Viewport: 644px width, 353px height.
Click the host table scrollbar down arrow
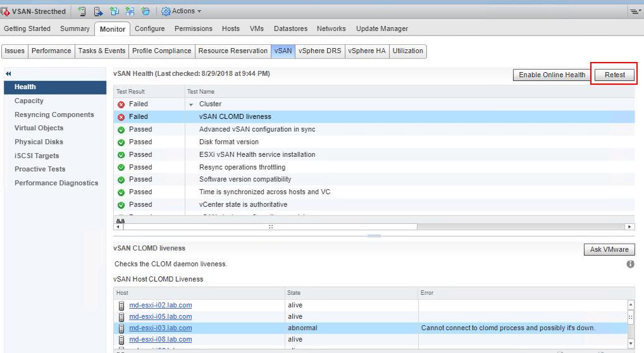(631, 344)
